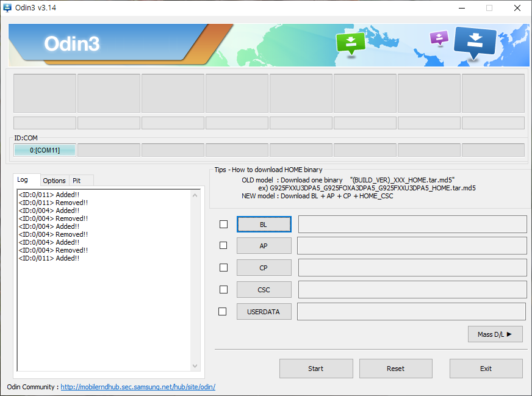
Task: Exit the Odin3 application
Action: (x=486, y=369)
